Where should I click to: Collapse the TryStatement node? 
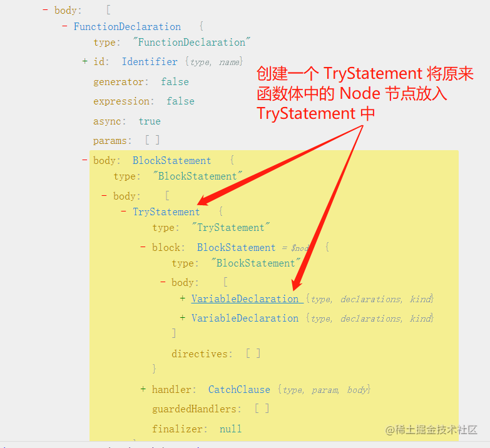tap(123, 211)
